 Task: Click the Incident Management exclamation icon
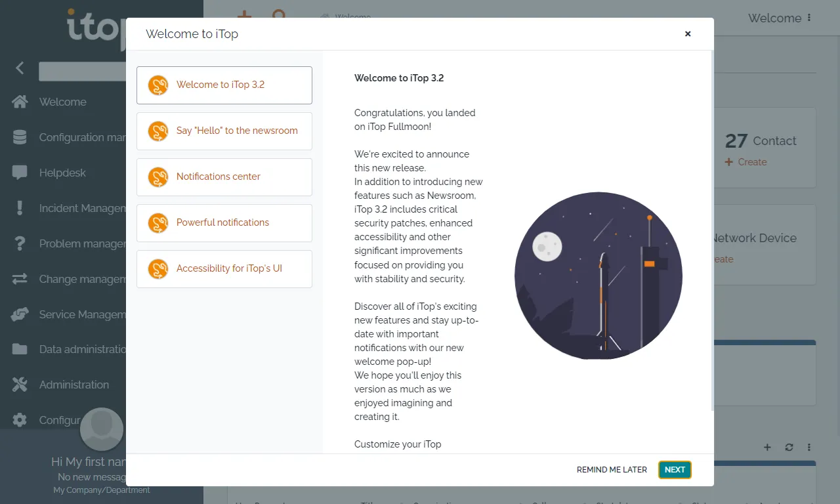click(x=20, y=208)
